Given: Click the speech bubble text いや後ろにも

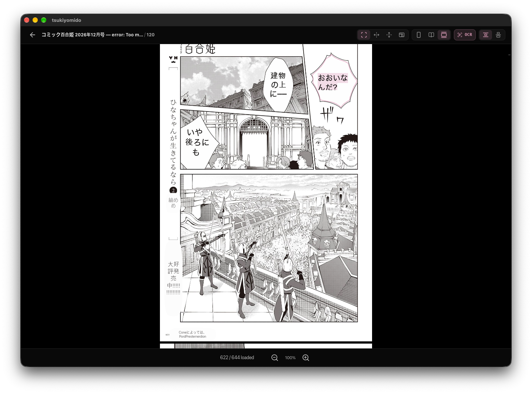Looking at the screenshot, I should (x=197, y=142).
